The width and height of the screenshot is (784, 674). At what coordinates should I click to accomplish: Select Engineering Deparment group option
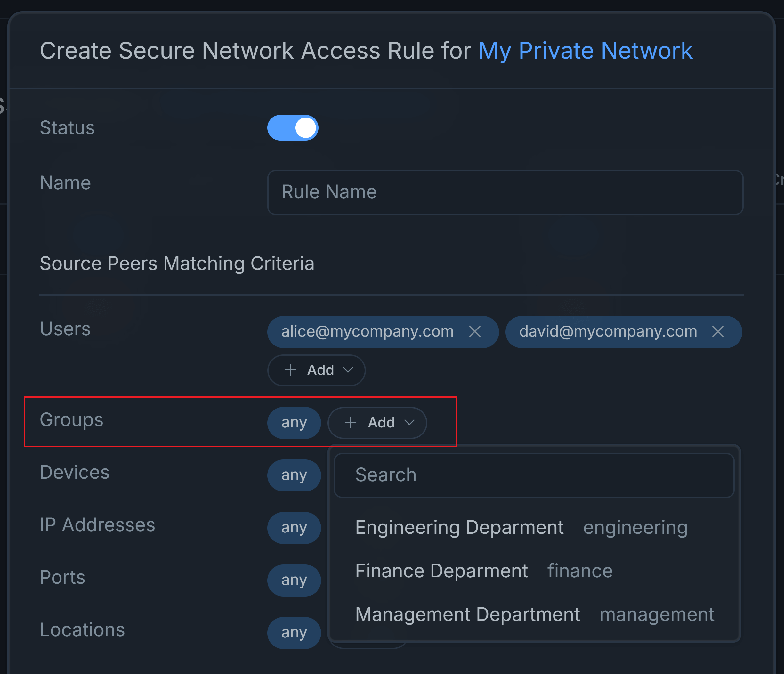tap(459, 527)
